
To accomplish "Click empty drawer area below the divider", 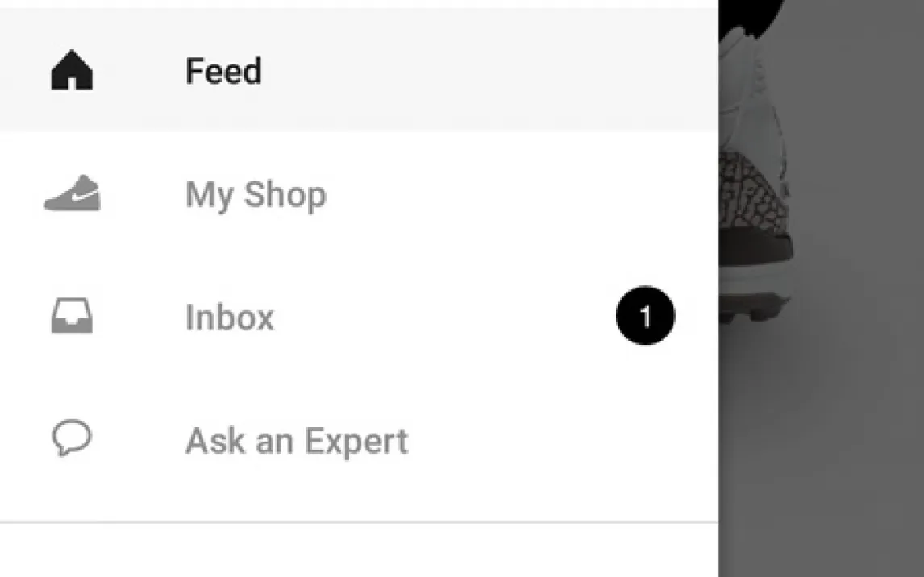I will coord(359,552).
